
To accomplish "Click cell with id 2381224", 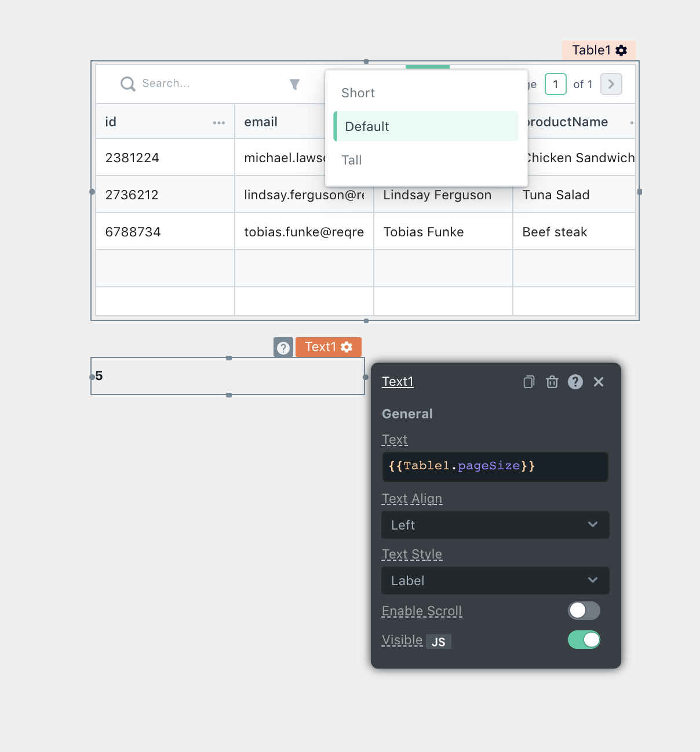I will coord(165,158).
